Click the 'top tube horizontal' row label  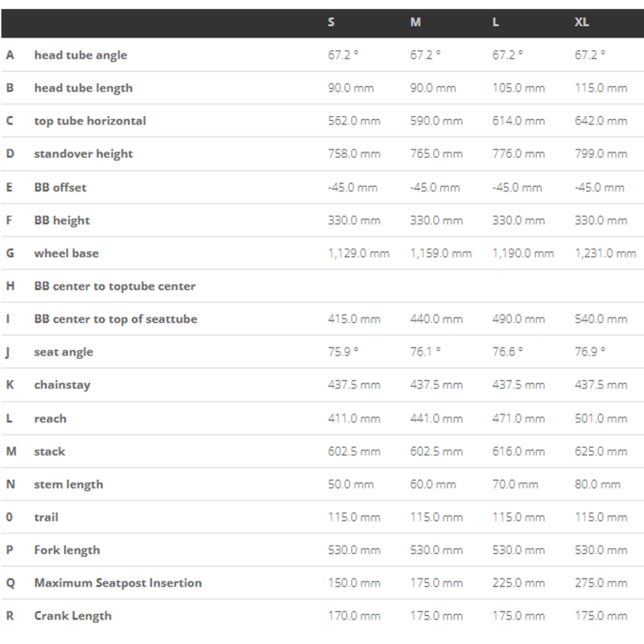(x=90, y=121)
